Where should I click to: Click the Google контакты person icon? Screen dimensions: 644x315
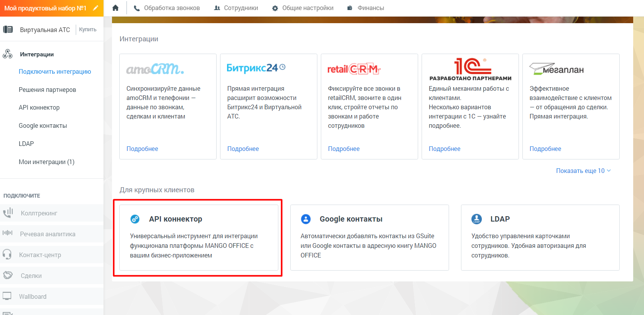point(306,219)
